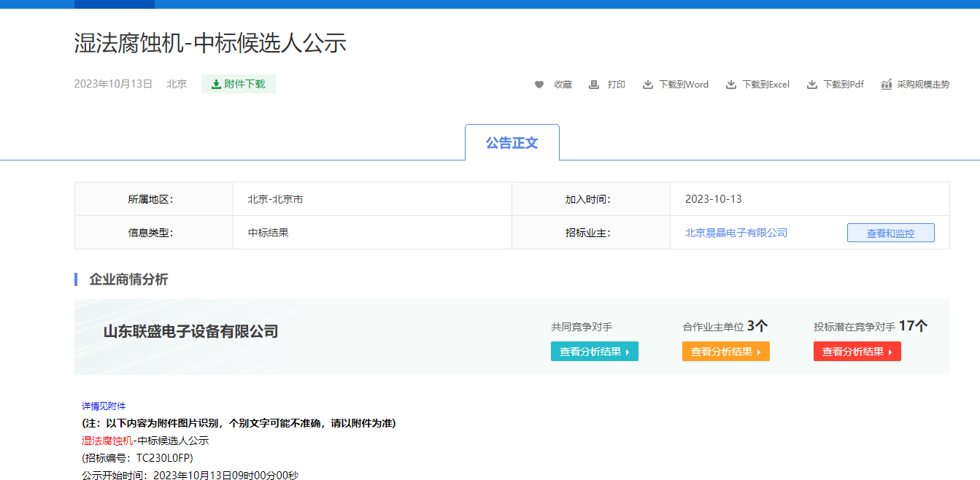The height and width of the screenshot is (480, 980).
Task: Open the 采购规模走势 chart icon
Action: coord(887,85)
